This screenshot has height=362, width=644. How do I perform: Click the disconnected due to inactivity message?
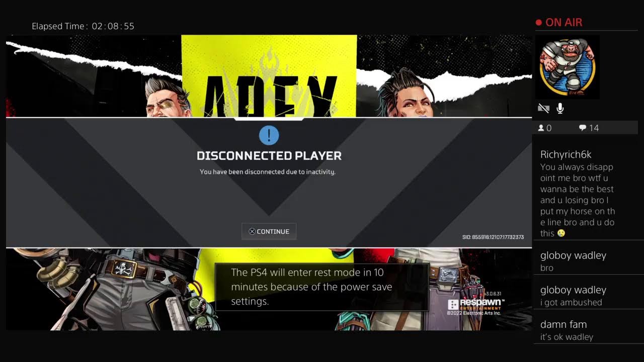268,172
